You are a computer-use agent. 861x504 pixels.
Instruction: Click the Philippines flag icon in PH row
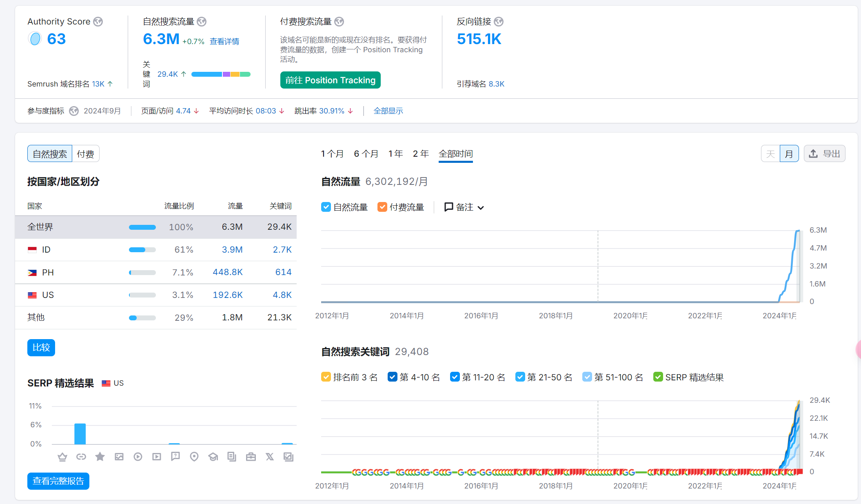coord(32,273)
